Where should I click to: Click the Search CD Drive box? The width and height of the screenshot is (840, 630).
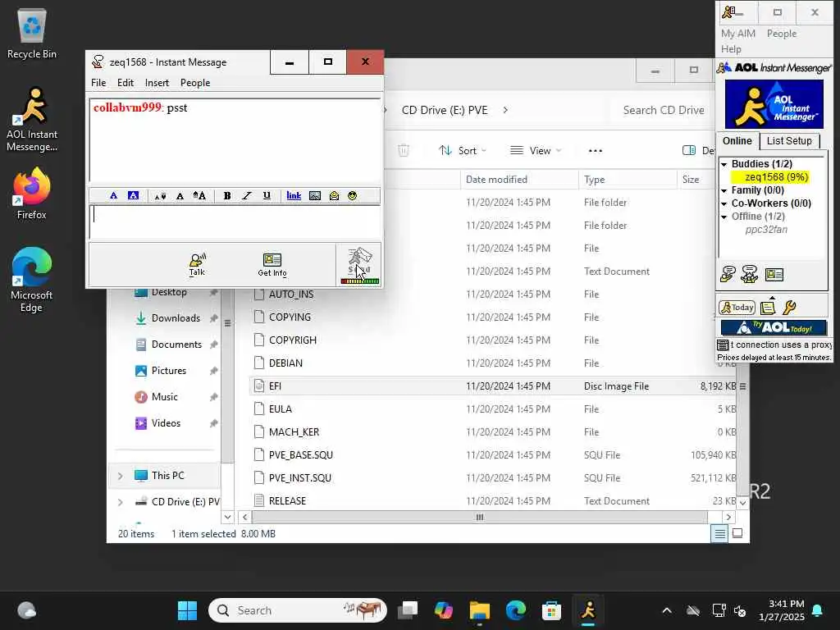(x=663, y=110)
